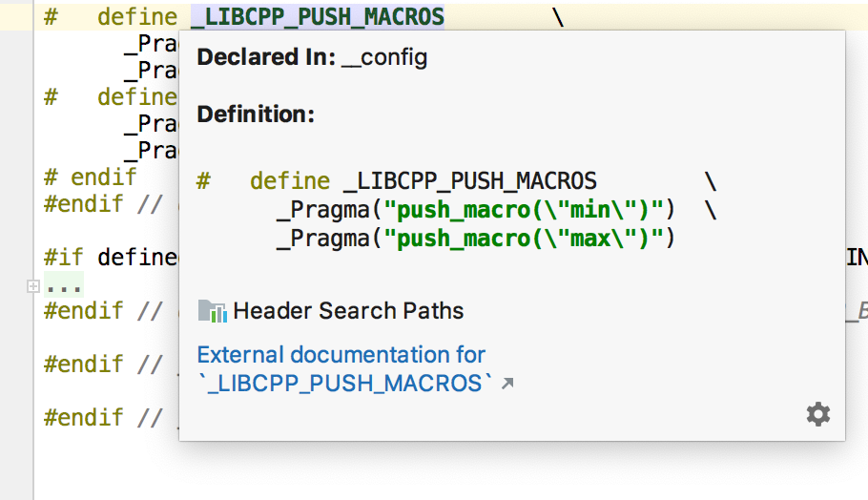
Task: Unfold the collapsed '...' code placeholder
Action: (x=64, y=285)
